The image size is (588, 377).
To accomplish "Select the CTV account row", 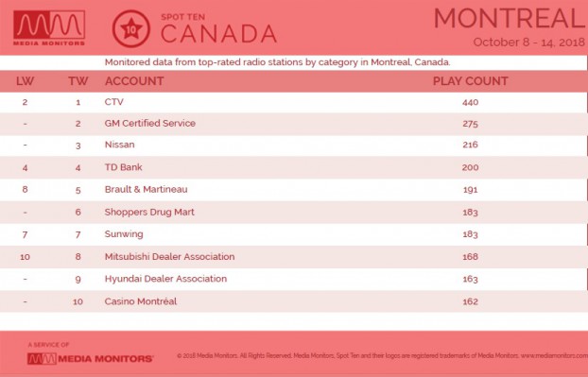I will click(294, 102).
